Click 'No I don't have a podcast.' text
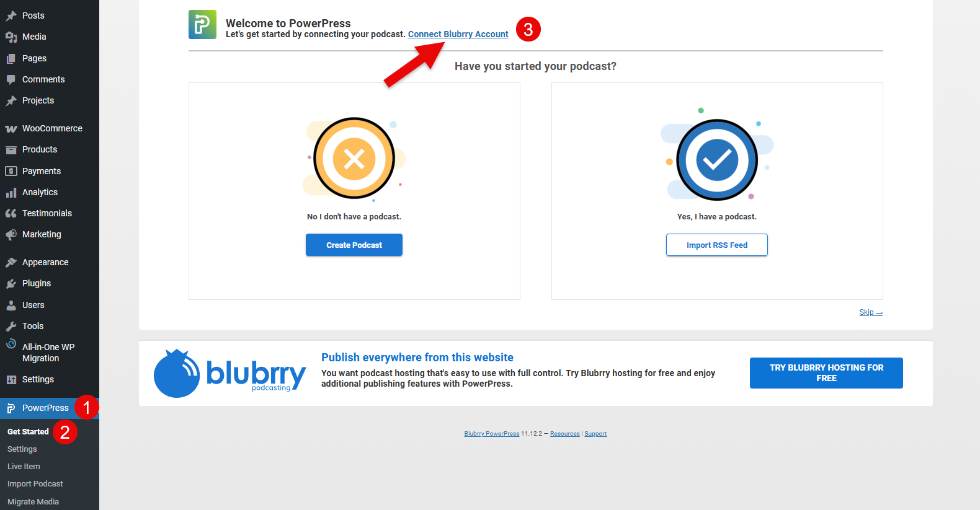 [x=354, y=217]
